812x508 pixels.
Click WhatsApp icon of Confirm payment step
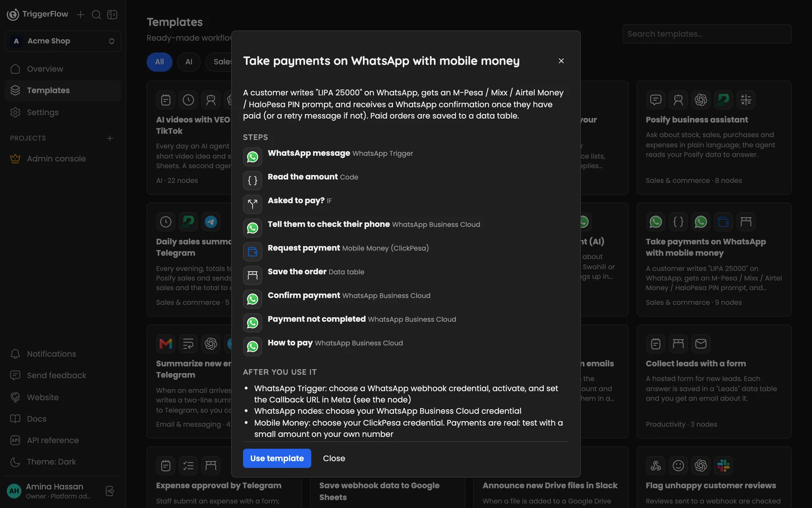tap(253, 299)
